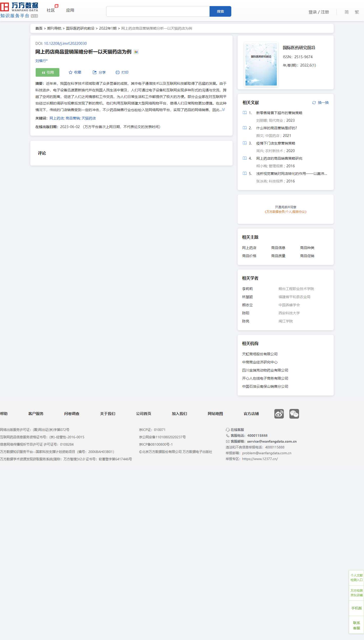Click 个人文献检测入口 floating button
Image resolution: width=364 pixels, height=640 pixels.
pos(356,578)
